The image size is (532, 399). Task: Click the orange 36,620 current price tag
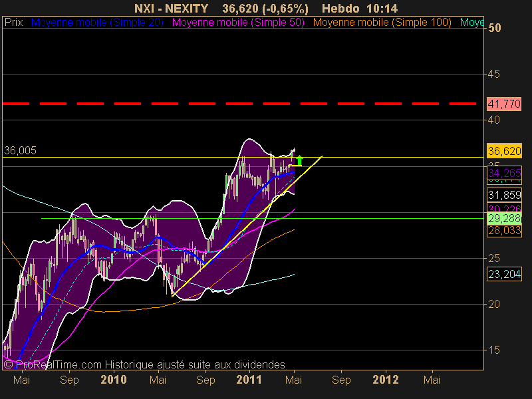(x=504, y=151)
